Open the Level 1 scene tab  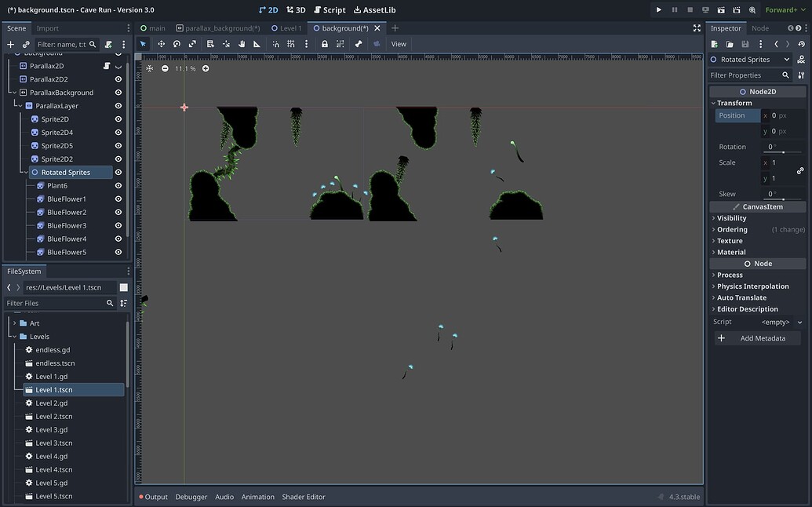click(286, 28)
